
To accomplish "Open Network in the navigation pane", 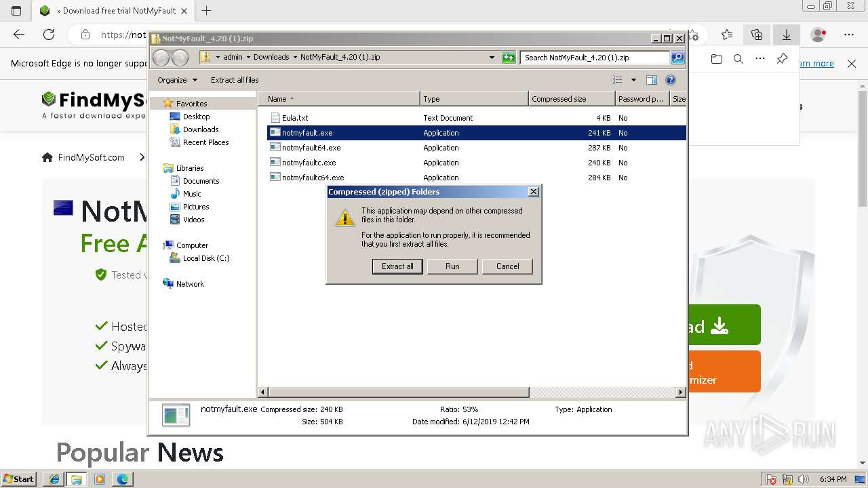I will pyautogui.click(x=190, y=284).
